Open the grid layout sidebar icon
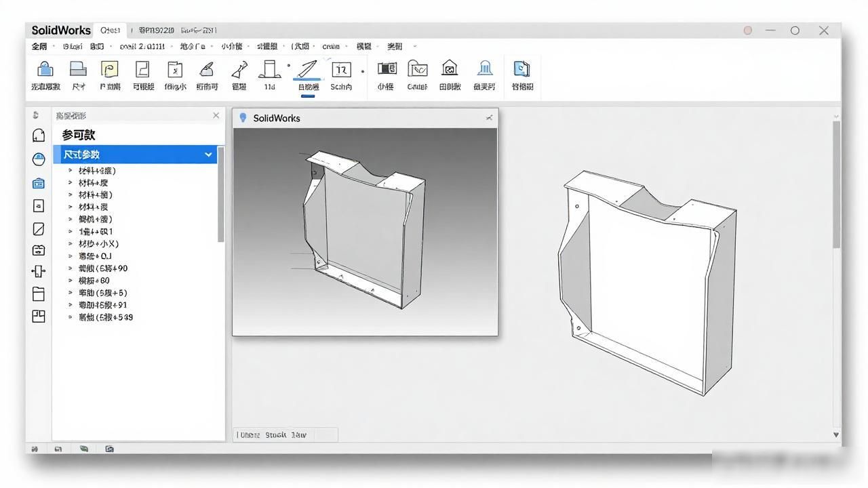868x488 pixels. pos(39,316)
